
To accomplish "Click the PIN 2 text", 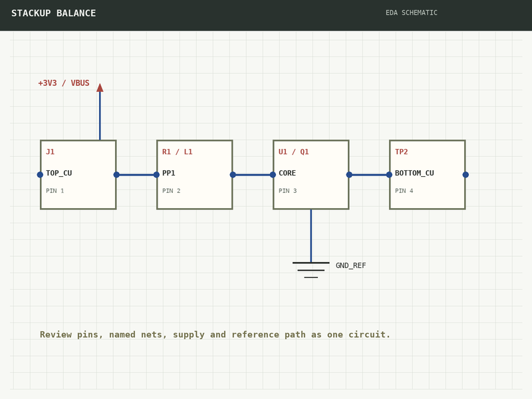I will click(x=172, y=191).
